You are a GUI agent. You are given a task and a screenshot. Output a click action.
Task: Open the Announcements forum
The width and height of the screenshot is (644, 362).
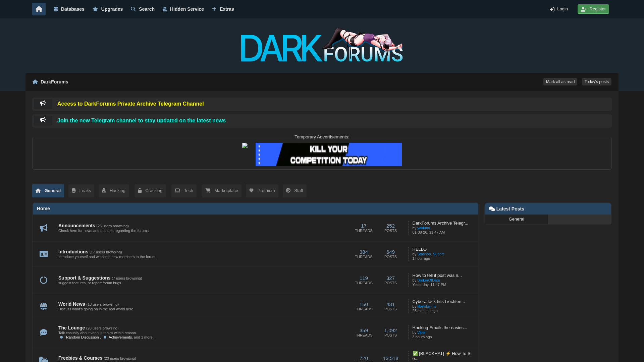click(77, 226)
